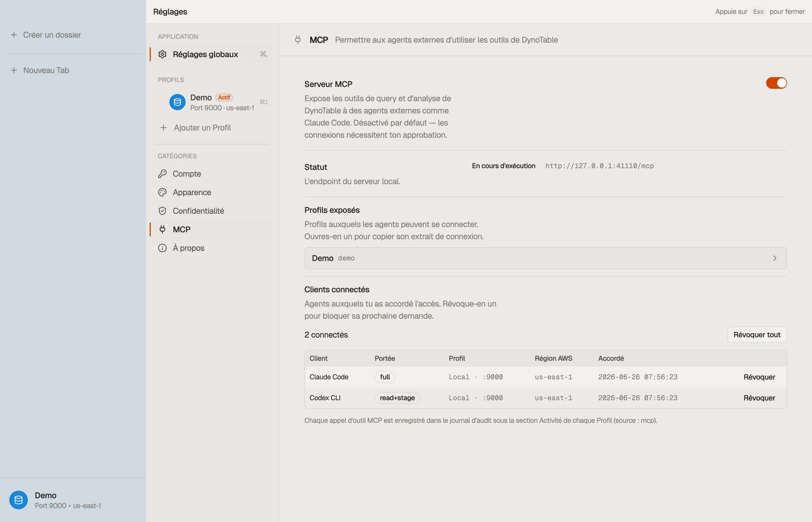Click the 'read+stage' scope badge
This screenshot has height=522, width=812.
(x=397, y=398)
